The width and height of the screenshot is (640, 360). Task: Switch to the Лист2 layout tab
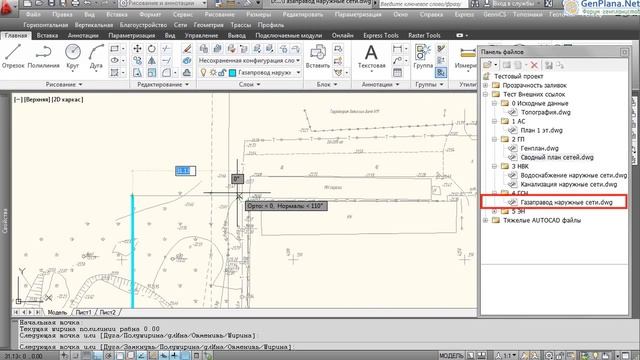pyautogui.click(x=107, y=312)
